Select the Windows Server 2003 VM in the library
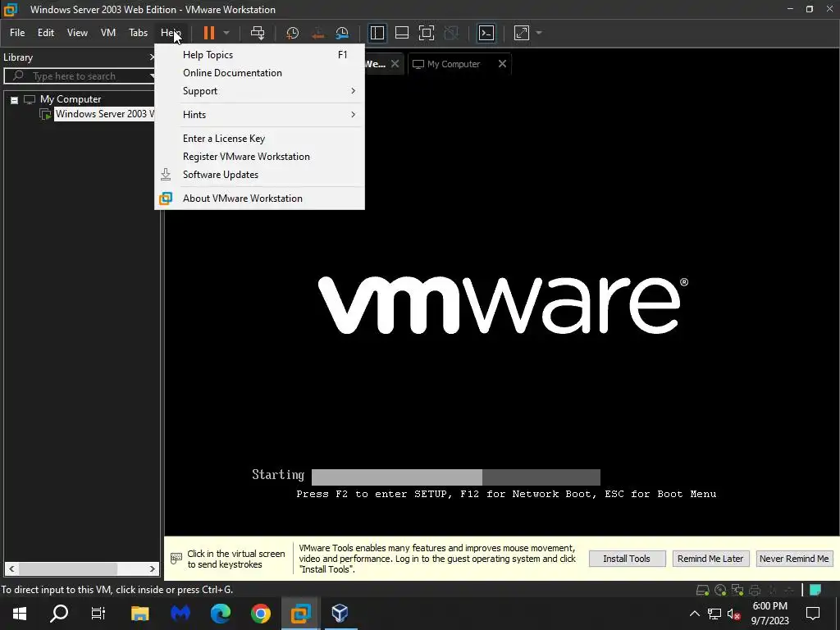Viewport: 840px width, 630px height. (x=104, y=114)
